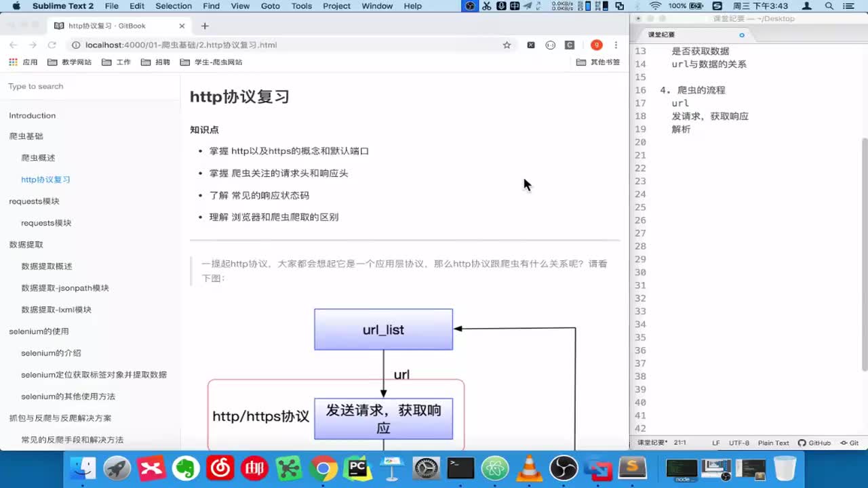
Task: Open Spotlight search in menu bar
Action: click(828, 6)
